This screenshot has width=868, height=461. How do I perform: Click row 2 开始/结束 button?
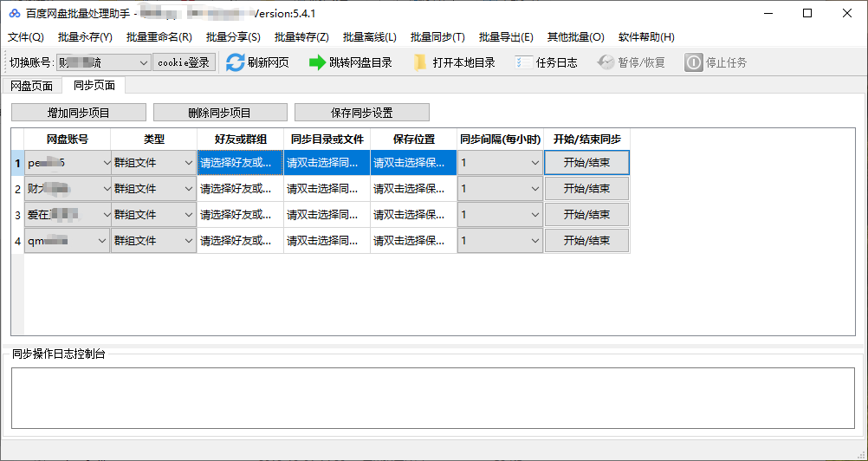pos(586,189)
